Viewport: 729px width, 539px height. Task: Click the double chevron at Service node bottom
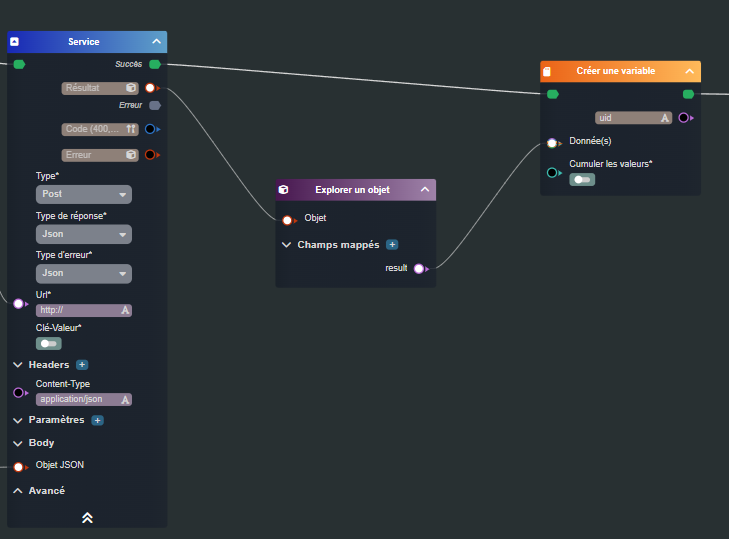coord(87,517)
